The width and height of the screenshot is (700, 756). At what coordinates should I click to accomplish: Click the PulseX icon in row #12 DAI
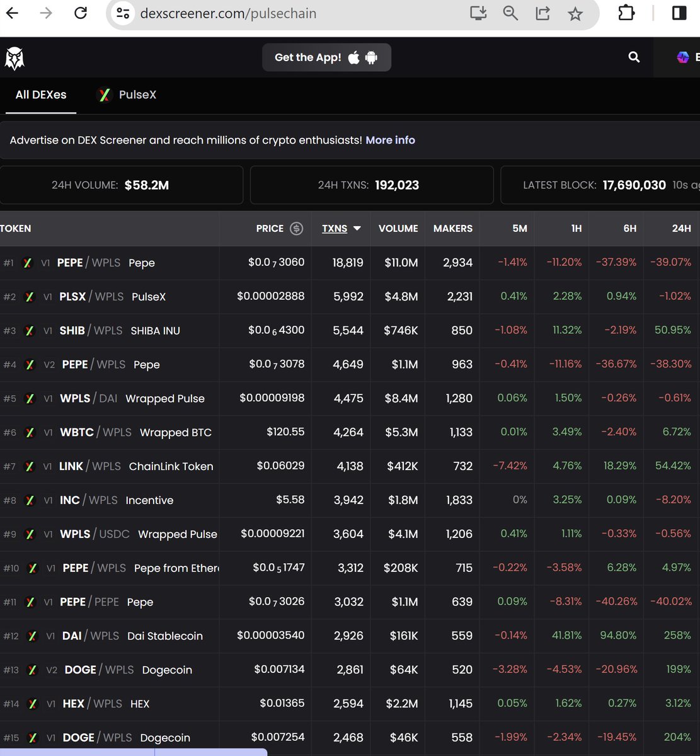32,636
